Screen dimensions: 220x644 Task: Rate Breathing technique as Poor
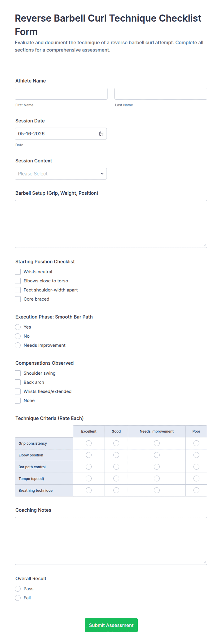(x=196, y=490)
